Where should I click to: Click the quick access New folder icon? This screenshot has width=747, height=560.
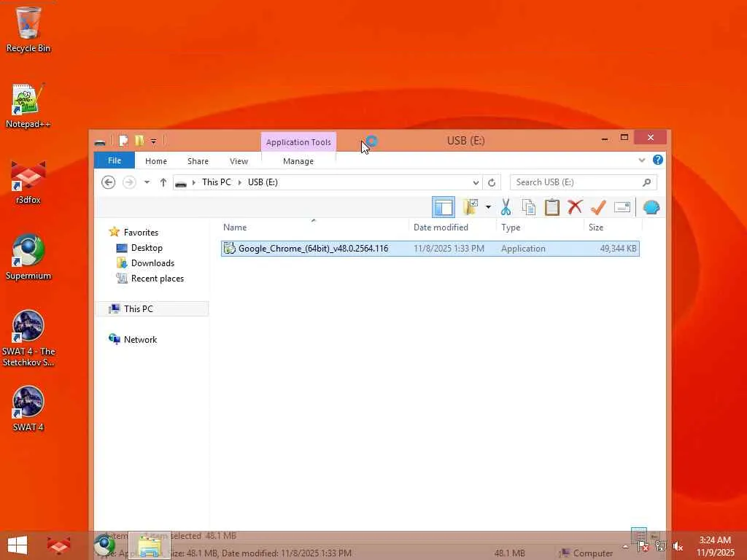pyautogui.click(x=139, y=141)
